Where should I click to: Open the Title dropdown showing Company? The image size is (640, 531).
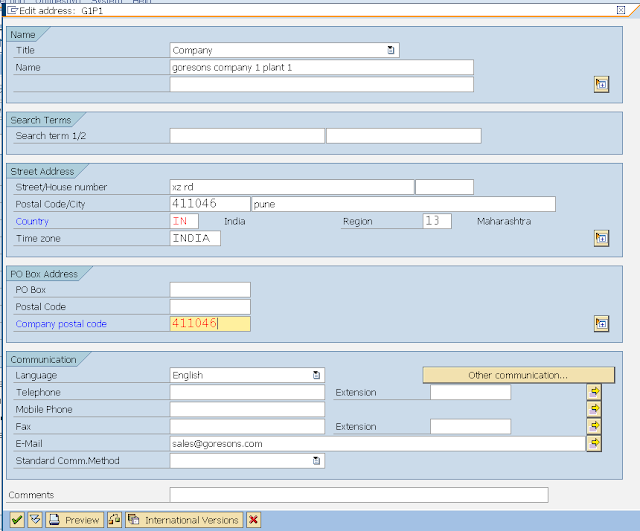391,50
